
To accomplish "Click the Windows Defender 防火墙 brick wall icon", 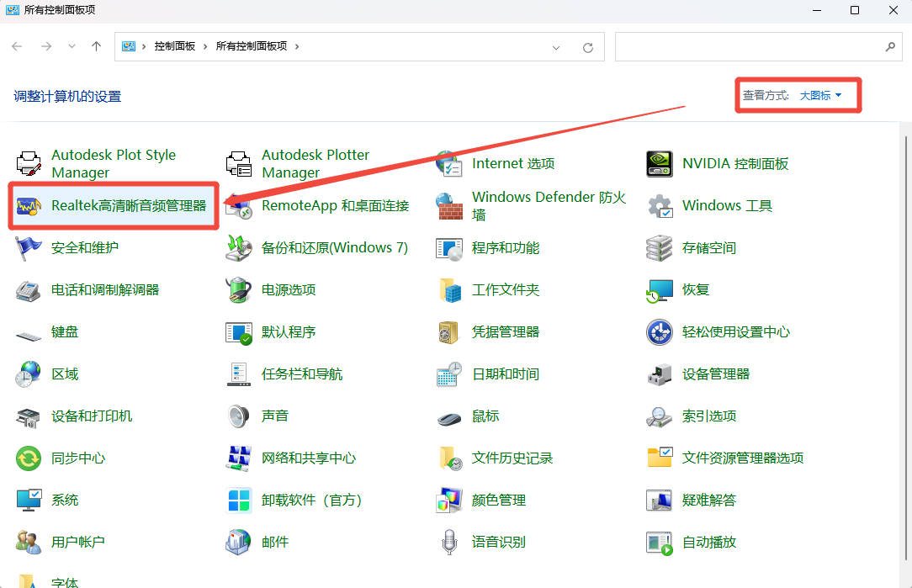I will pos(449,206).
